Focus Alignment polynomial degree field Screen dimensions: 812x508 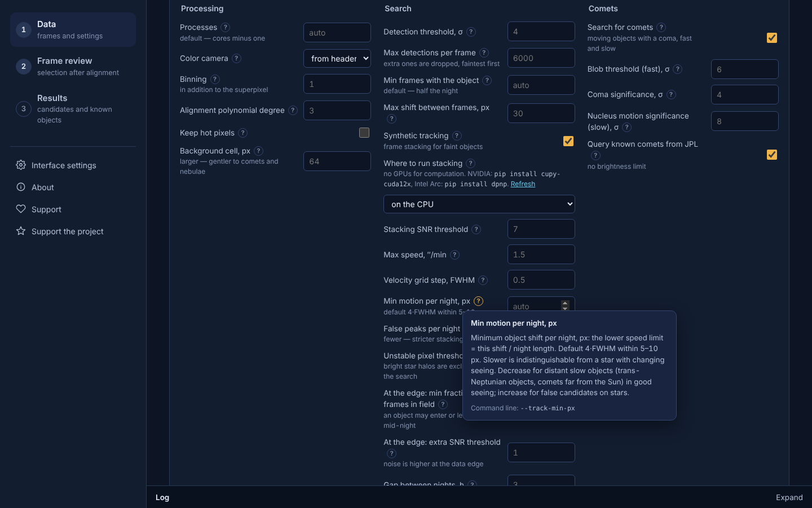[x=337, y=110]
